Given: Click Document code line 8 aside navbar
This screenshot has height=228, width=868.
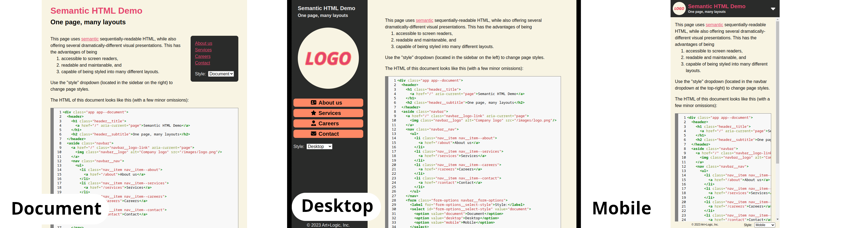Looking at the screenshot, I should (90, 143).
